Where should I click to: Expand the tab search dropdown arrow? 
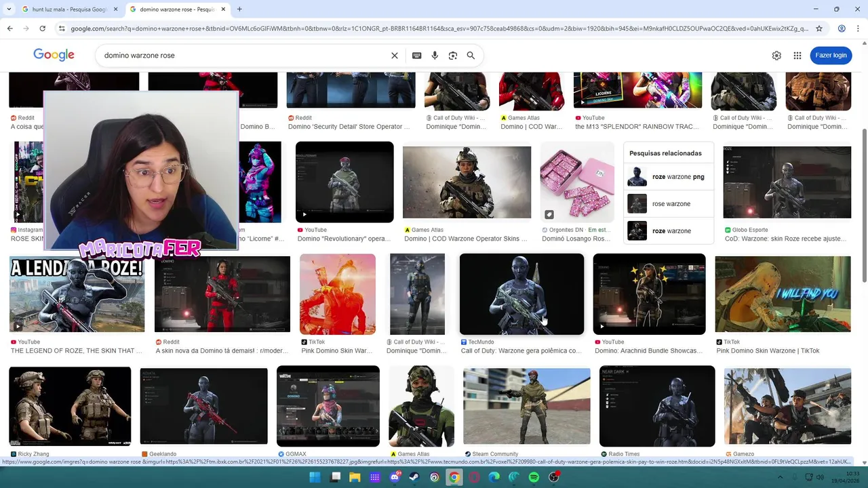(x=9, y=9)
